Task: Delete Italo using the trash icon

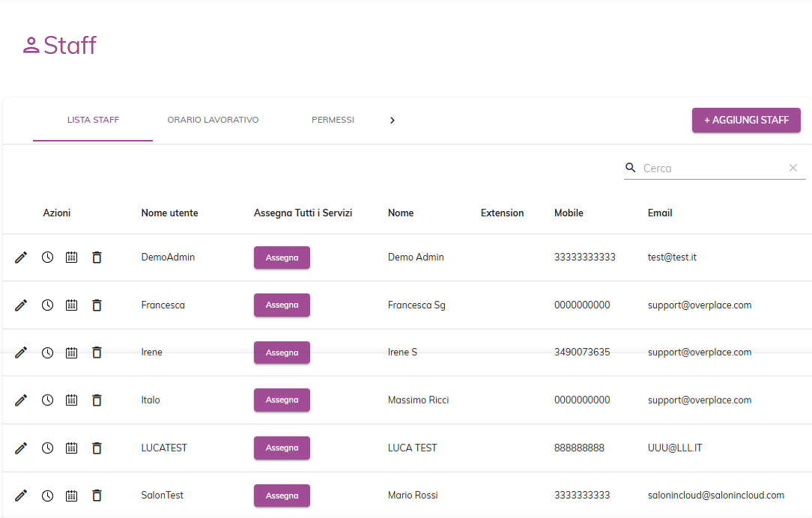Action: 97,400
